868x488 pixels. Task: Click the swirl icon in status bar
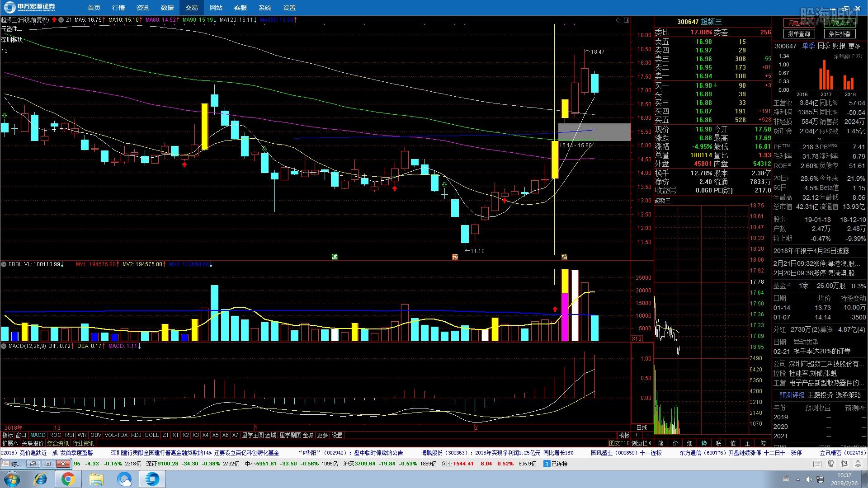(831, 464)
